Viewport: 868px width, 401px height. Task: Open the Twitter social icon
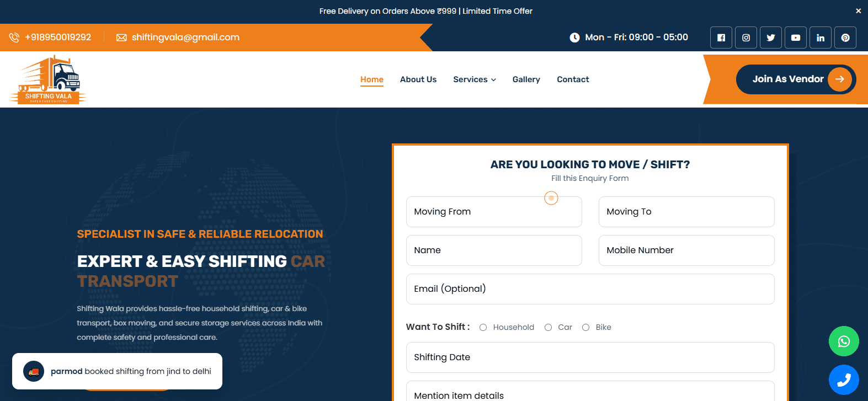click(771, 38)
